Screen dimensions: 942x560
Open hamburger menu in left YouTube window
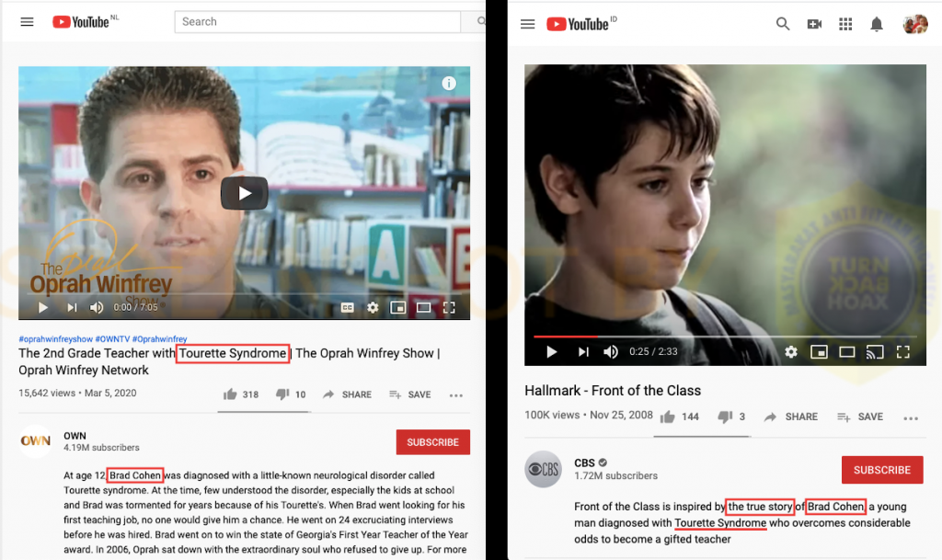pyautogui.click(x=27, y=22)
